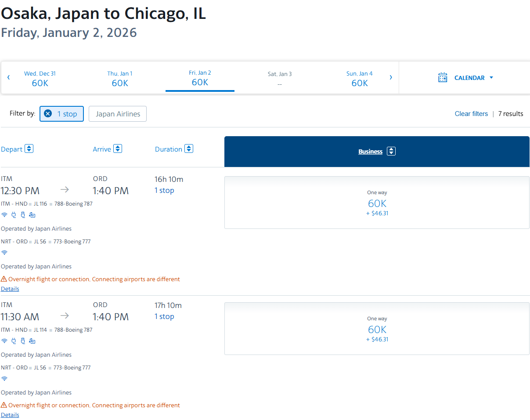Click the Business column header link
This screenshot has height=420, width=530.
click(370, 152)
